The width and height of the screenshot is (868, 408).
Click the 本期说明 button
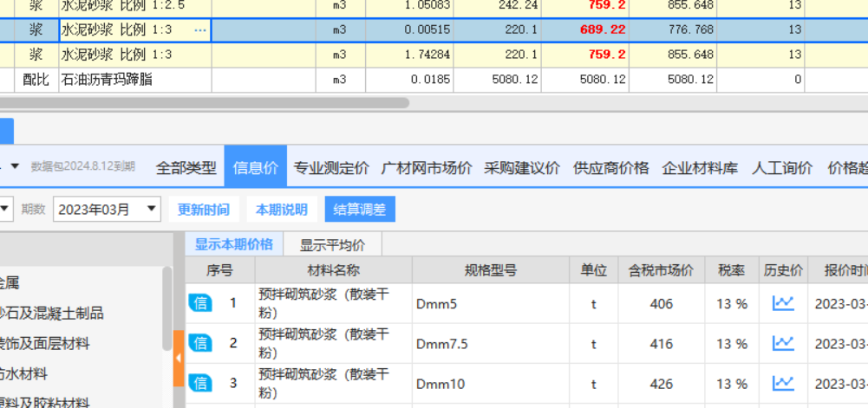[282, 209]
